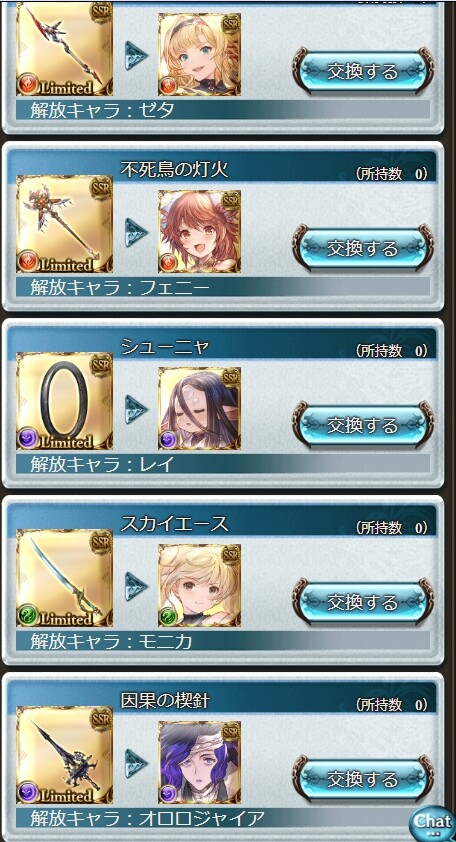Tap the 交換する button for モニカ
This screenshot has width=456, height=842.
[363, 601]
